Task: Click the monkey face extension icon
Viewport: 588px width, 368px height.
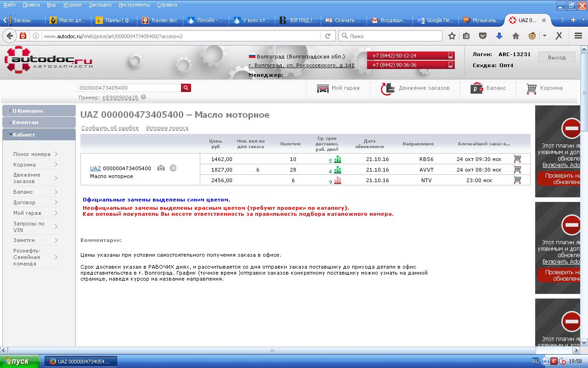Action: [x=532, y=36]
